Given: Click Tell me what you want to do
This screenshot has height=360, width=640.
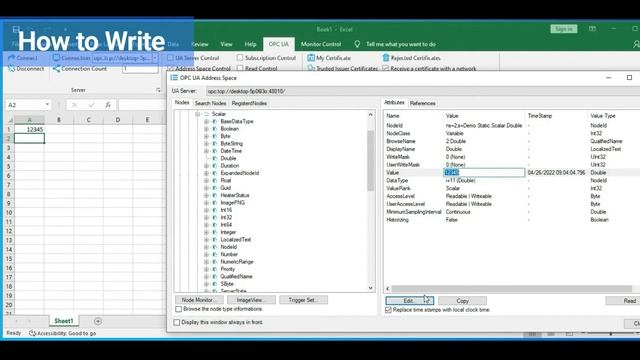Looking at the screenshot, I should 401,44.
